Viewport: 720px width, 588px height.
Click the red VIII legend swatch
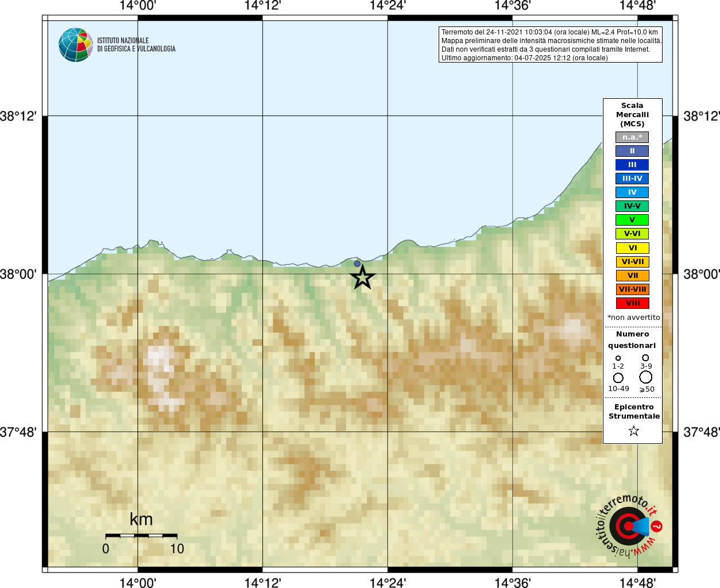(632, 303)
